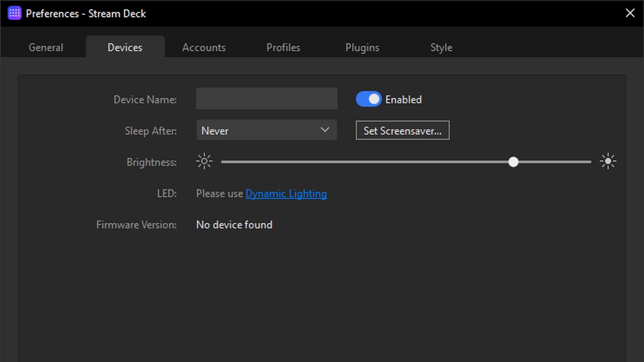Viewport: 644px width, 362px height.
Task: Follow the Dynamic Lighting link
Action: click(x=286, y=194)
